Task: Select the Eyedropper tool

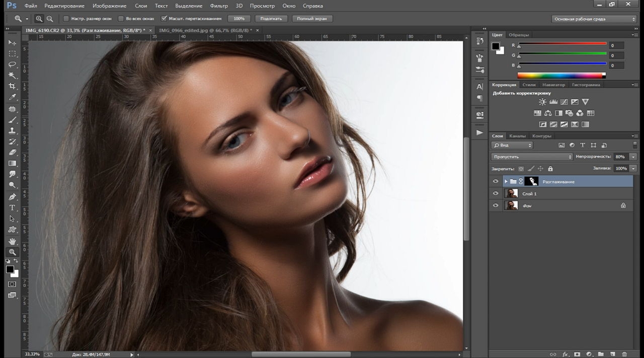Action: click(13, 97)
